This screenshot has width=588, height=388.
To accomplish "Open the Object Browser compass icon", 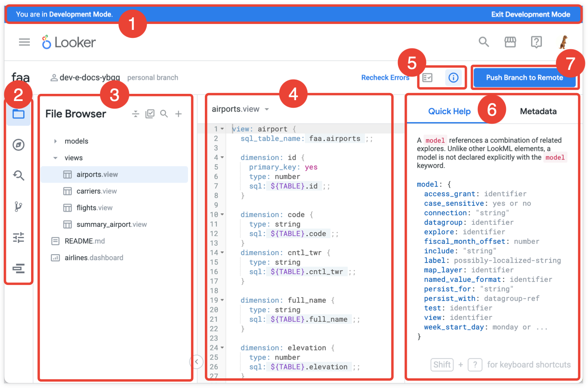I will click(x=19, y=145).
